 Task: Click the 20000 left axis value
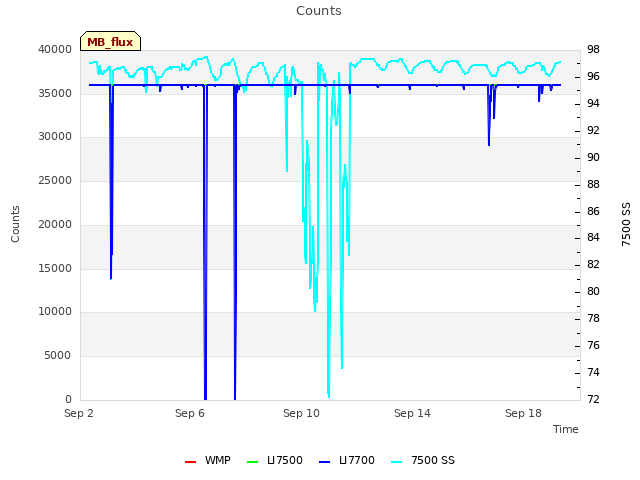[55, 224]
